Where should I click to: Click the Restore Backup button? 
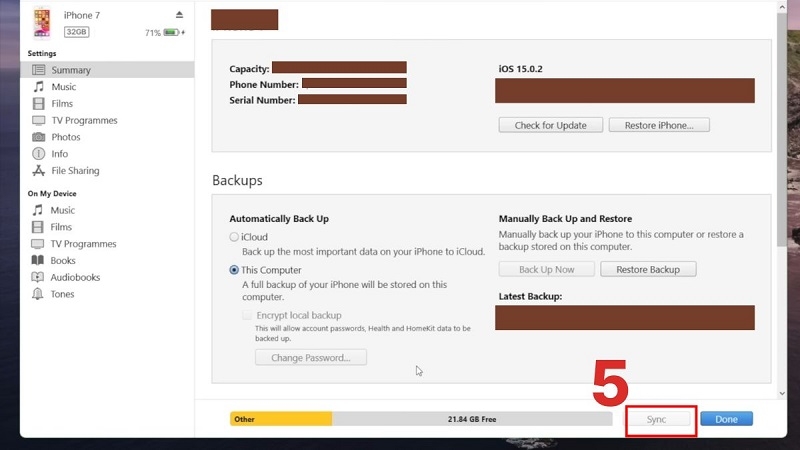point(647,270)
